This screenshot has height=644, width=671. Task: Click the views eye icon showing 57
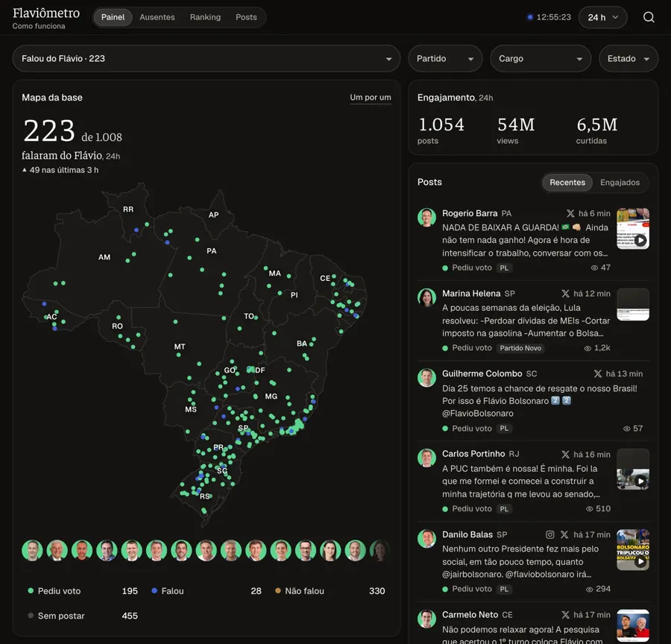[626, 429]
